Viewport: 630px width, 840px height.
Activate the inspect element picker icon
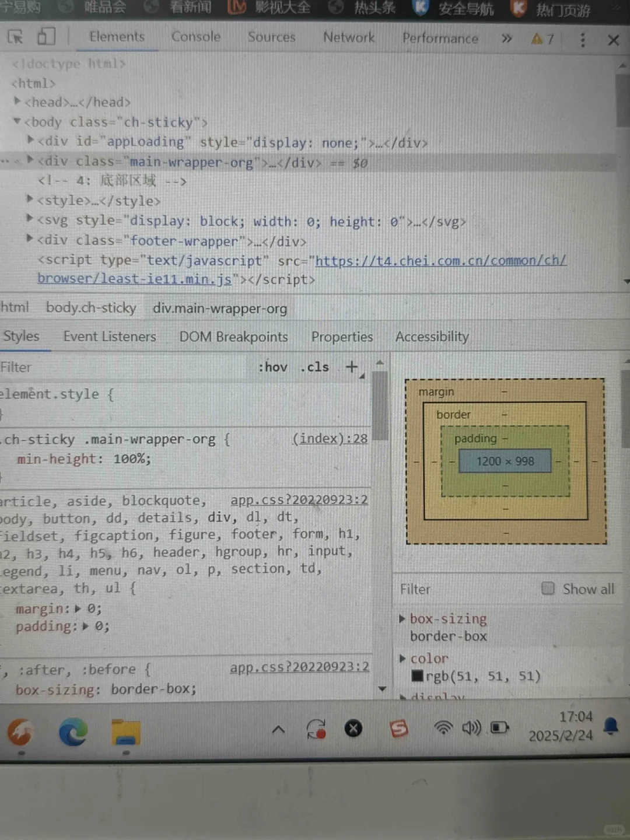[x=15, y=37]
